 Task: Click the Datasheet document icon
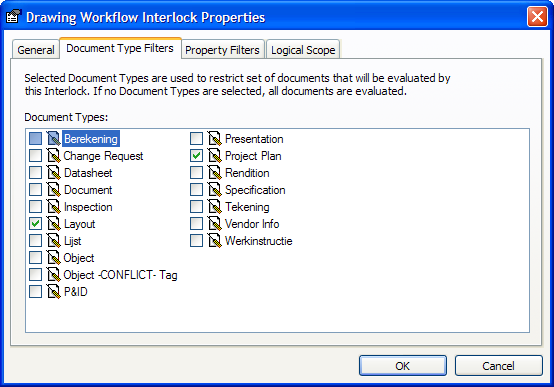click(x=53, y=172)
